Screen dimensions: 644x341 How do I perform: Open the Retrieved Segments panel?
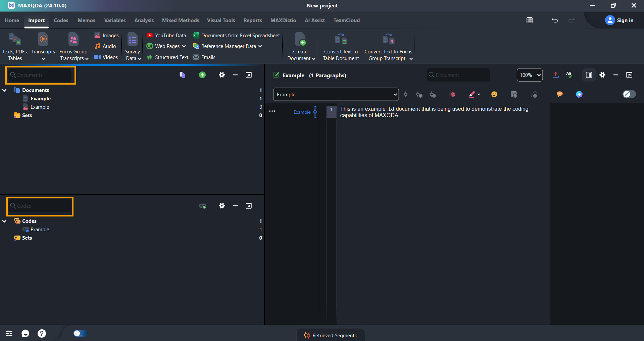[x=331, y=335]
